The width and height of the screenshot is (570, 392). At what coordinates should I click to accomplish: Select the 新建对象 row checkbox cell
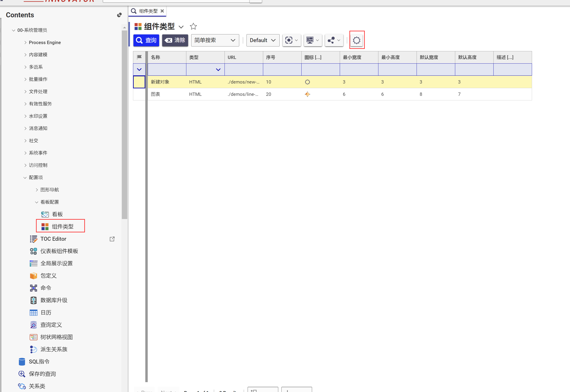(139, 82)
